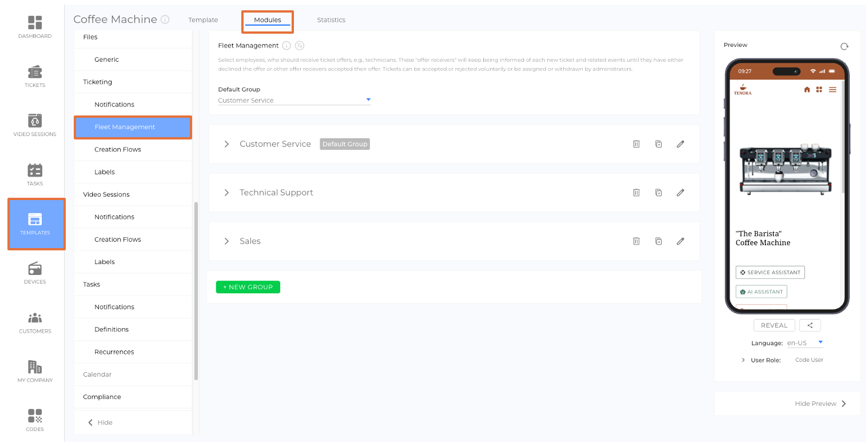868x443 pixels.
Task: Click the New Group button
Action: pyautogui.click(x=248, y=287)
